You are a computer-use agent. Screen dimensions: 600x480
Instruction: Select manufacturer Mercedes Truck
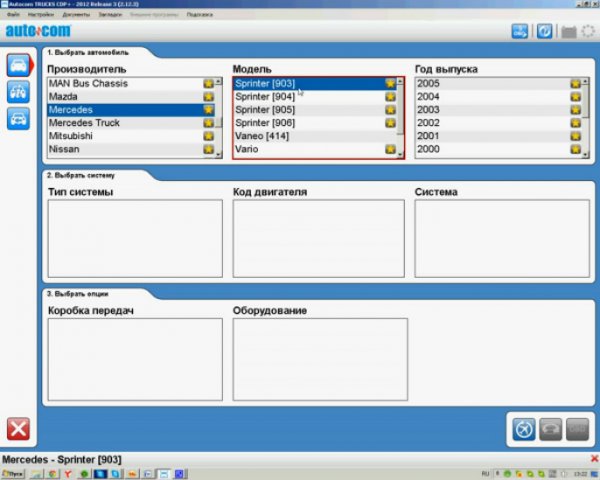[131, 123]
